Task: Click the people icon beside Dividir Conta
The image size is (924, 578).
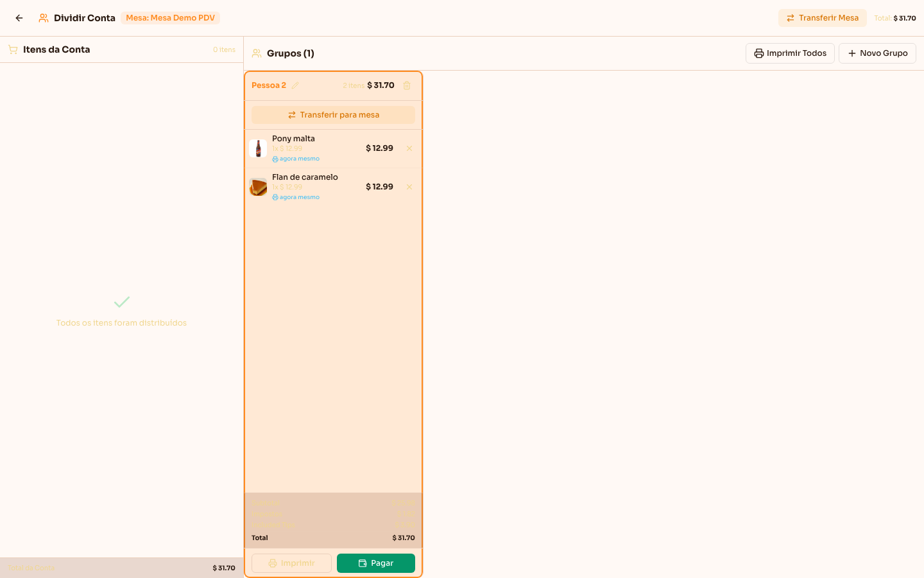Action: (44, 18)
